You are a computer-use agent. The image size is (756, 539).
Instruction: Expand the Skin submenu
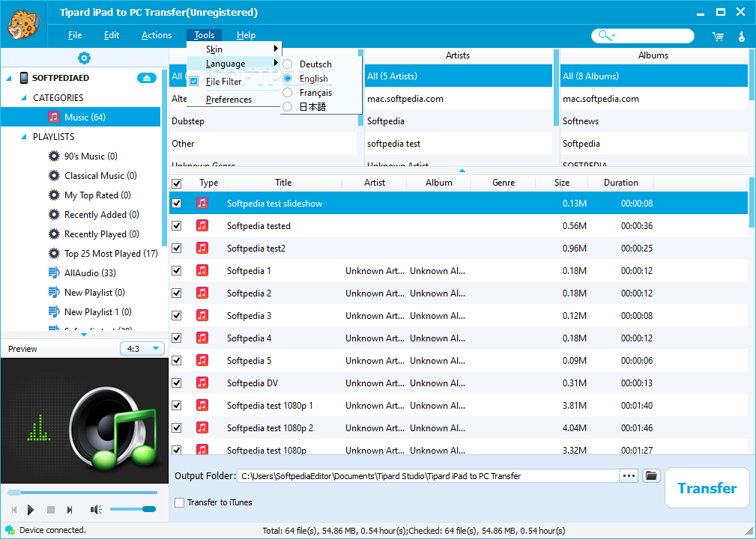[x=234, y=49]
